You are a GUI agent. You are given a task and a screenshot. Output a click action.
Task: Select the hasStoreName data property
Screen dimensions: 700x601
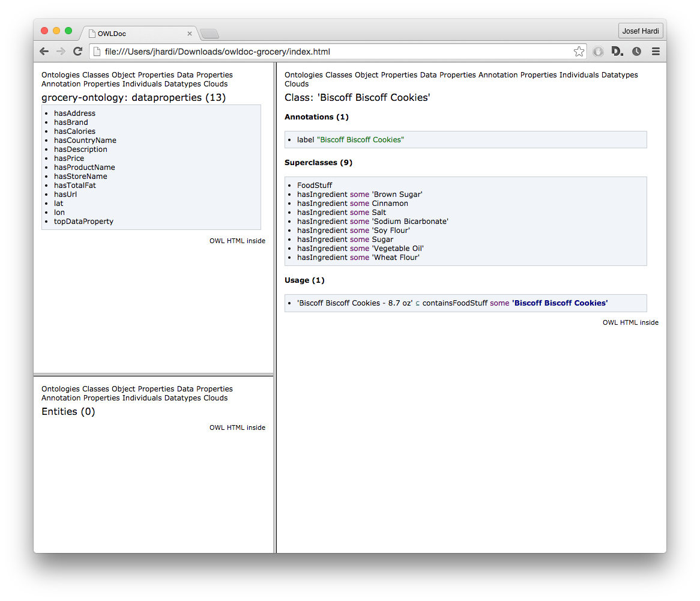80,177
